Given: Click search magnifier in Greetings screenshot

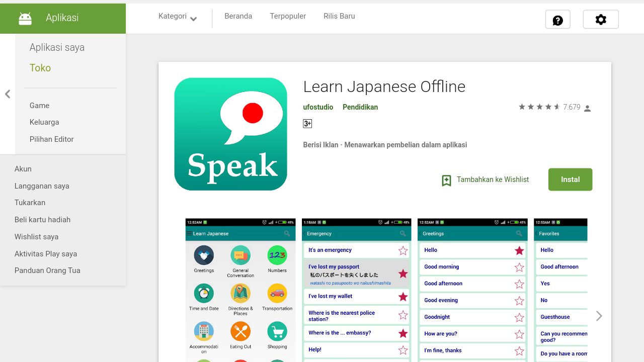Looking at the screenshot, I should pyautogui.click(x=519, y=234).
